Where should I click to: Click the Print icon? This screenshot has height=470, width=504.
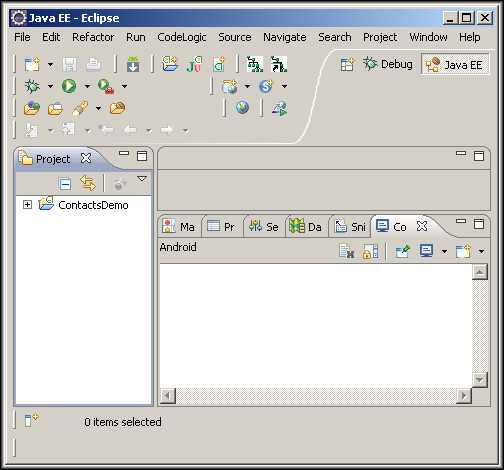pyautogui.click(x=93, y=64)
